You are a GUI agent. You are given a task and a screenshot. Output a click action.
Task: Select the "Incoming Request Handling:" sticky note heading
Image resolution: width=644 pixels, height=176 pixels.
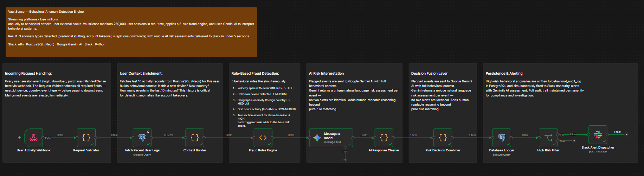28,74
